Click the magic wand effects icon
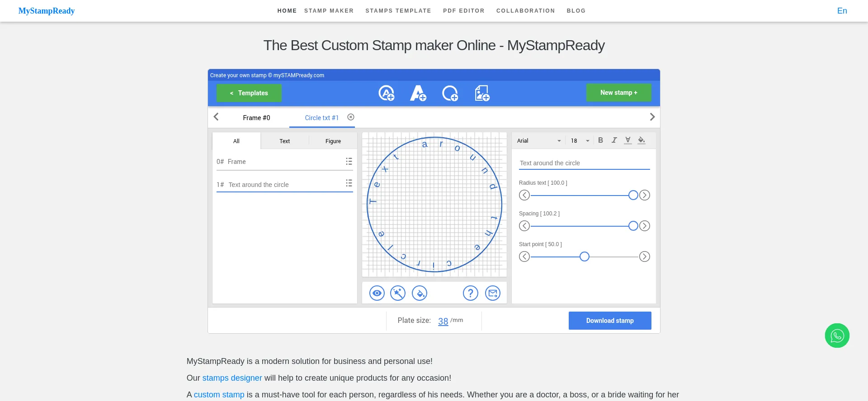The height and width of the screenshot is (401, 868). pos(398,293)
